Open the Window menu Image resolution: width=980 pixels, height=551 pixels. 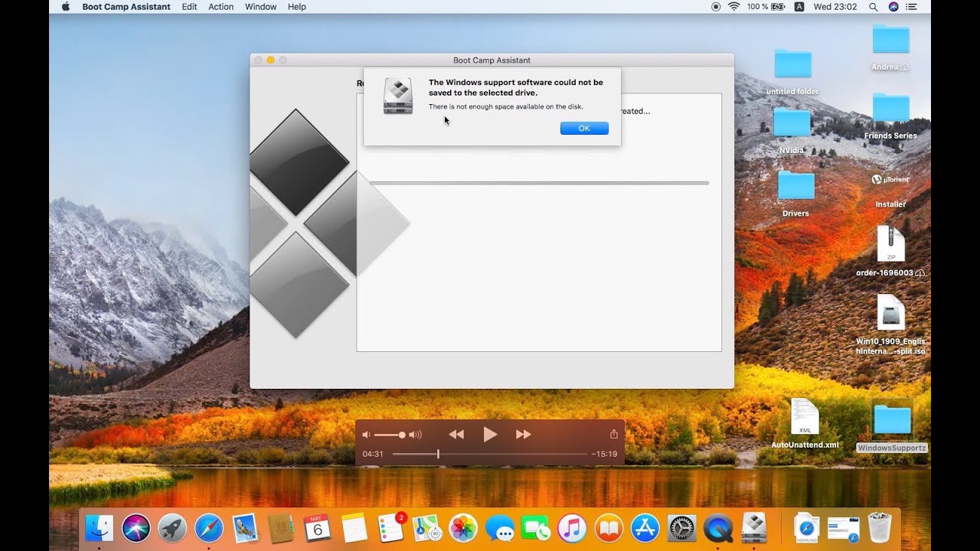click(260, 7)
